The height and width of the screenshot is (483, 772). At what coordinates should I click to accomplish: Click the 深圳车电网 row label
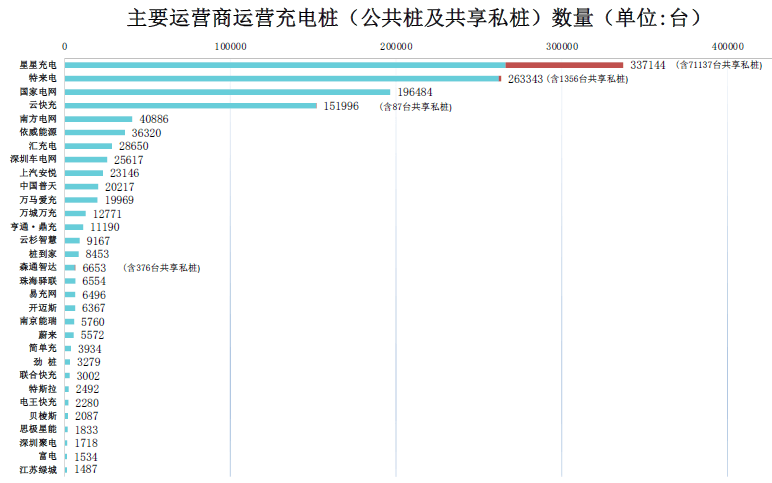coord(33,159)
